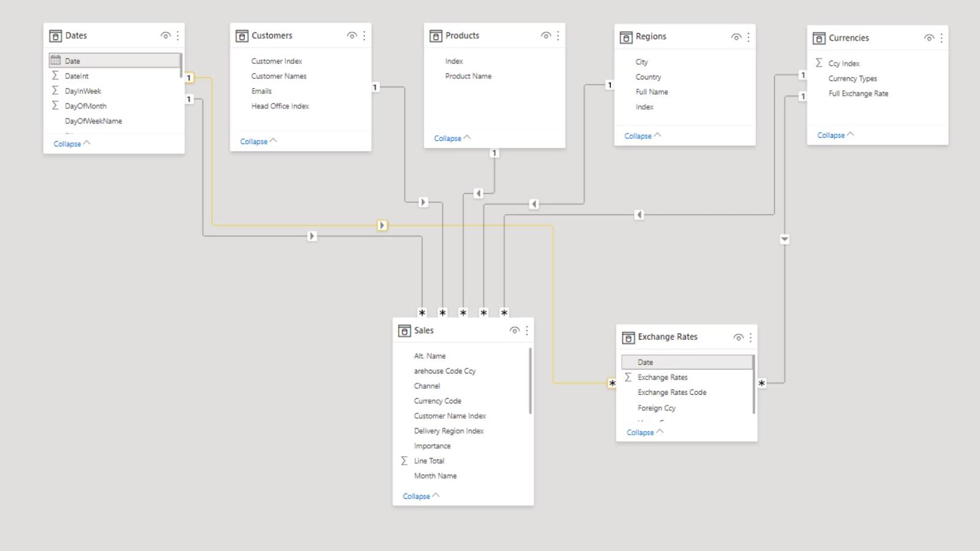Select the Currencies to Sales relationship direction arrow
Screen dimensions: 980x551
pyautogui.click(x=639, y=214)
